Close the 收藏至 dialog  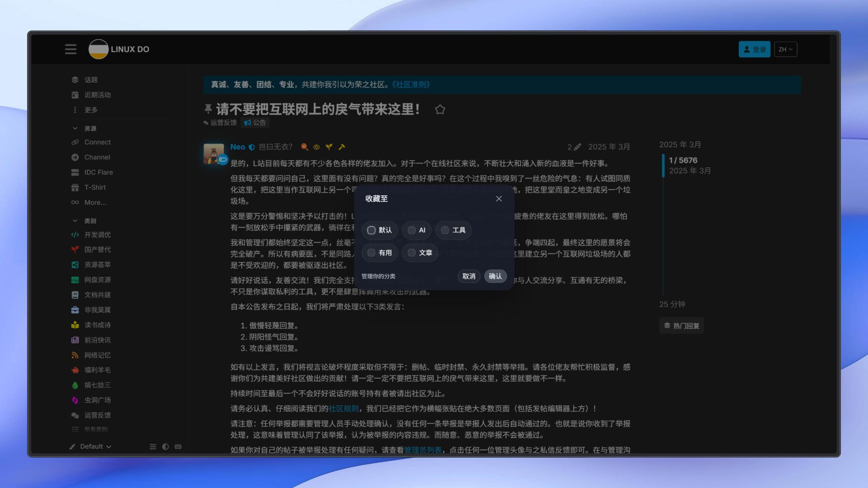point(499,199)
